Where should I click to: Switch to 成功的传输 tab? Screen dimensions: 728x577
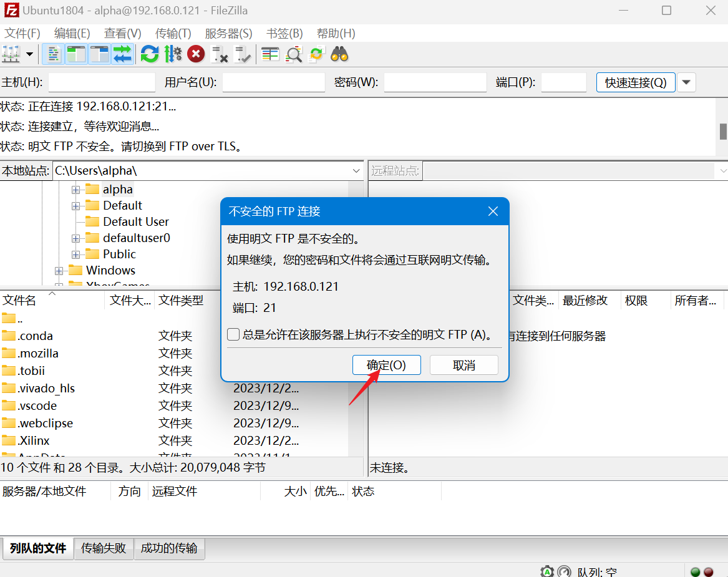point(169,548)
